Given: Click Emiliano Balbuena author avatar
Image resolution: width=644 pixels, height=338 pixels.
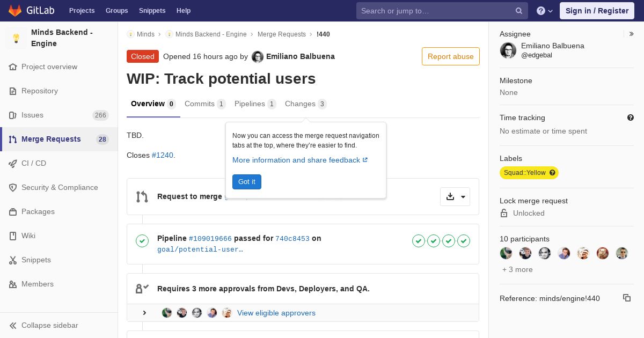Looking at the screenshot, I should pos(258,57).
